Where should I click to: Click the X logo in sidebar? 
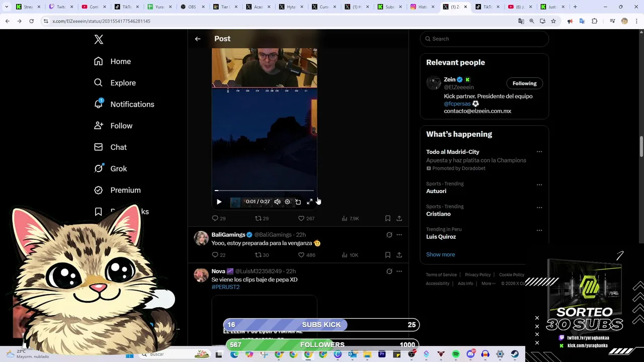[x=99, y=40]
